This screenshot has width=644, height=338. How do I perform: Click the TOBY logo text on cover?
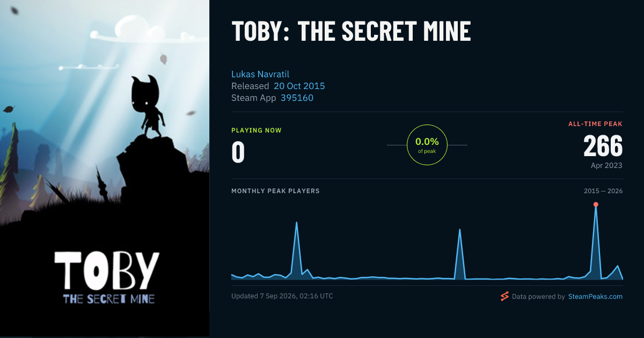pos(107,270)
